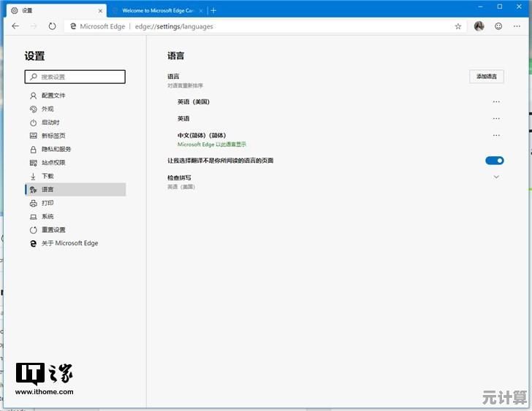Open 关于 Microsoft Edge page
The height and width of the screenshot is (411, 532).
tap(75, 243)
